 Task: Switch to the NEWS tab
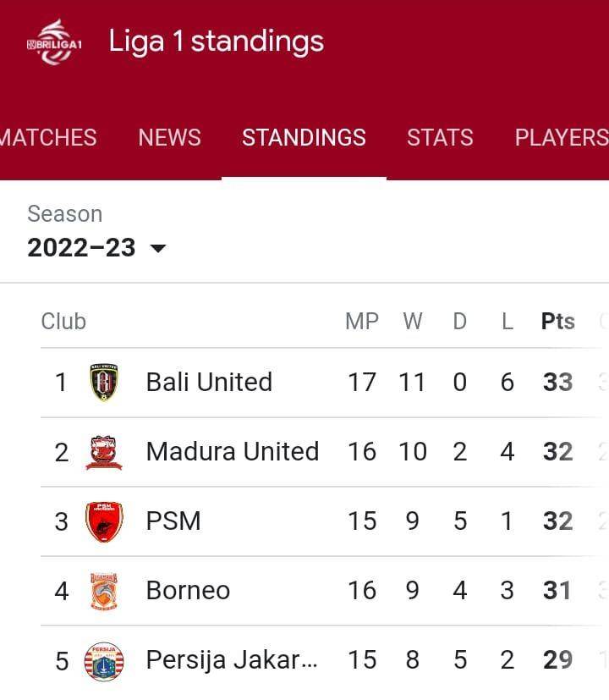coord(169,137)
